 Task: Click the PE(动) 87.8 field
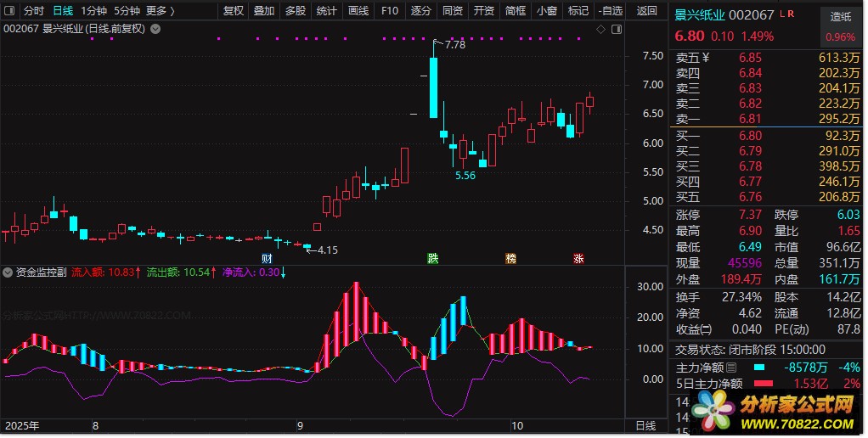point(818,329)
